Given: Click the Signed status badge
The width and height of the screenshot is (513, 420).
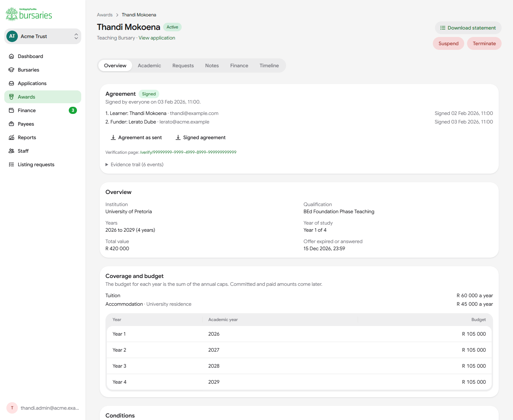Looking at the screenshot, I should pos(149,94).
